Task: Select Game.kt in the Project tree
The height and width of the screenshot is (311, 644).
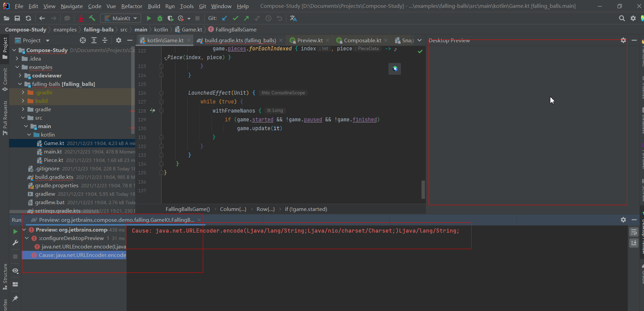Action: (54, 143)
